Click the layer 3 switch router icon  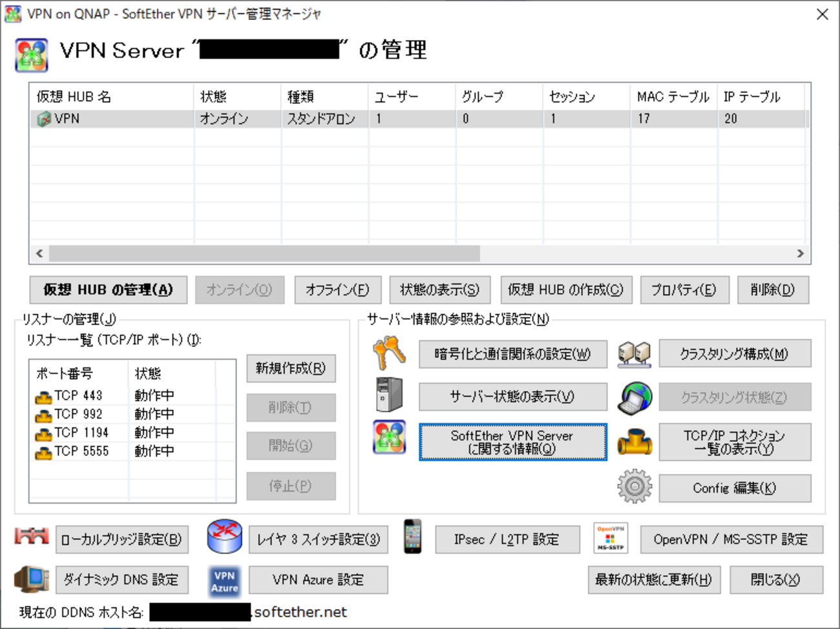click(x=224, y=537)
